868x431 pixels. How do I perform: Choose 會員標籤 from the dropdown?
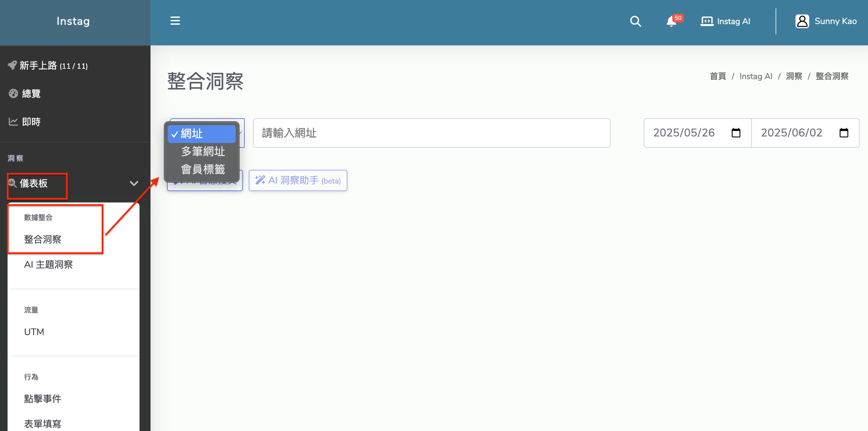click(202, 169)
